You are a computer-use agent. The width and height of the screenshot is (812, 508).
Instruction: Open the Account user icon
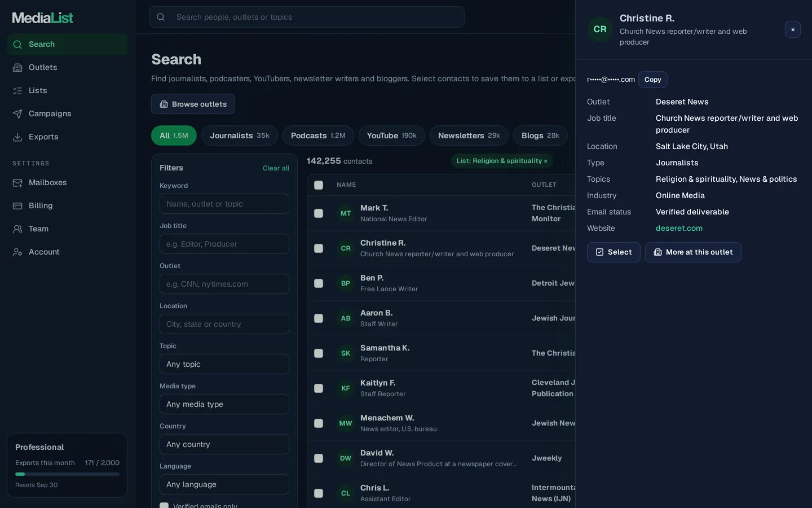17,252
